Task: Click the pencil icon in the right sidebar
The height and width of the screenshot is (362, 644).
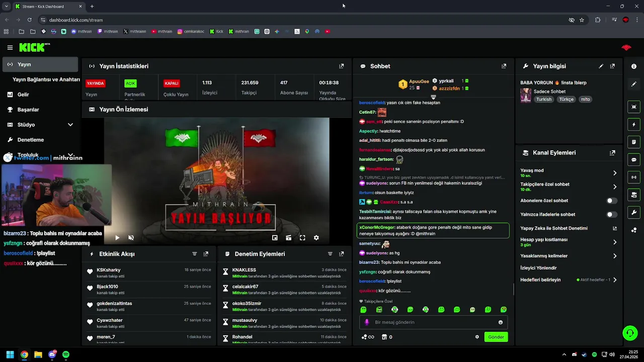Action: pos(634,84)
